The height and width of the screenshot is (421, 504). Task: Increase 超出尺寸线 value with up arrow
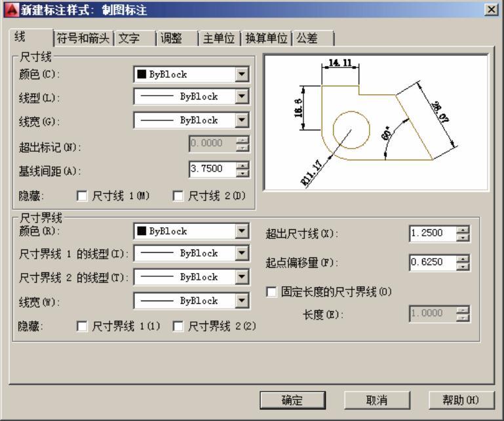click(465, 230)
